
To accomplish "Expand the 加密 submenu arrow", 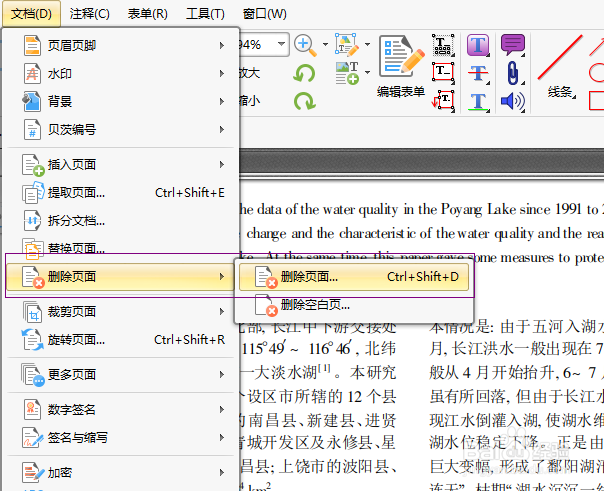I will (x=222, y=473).
